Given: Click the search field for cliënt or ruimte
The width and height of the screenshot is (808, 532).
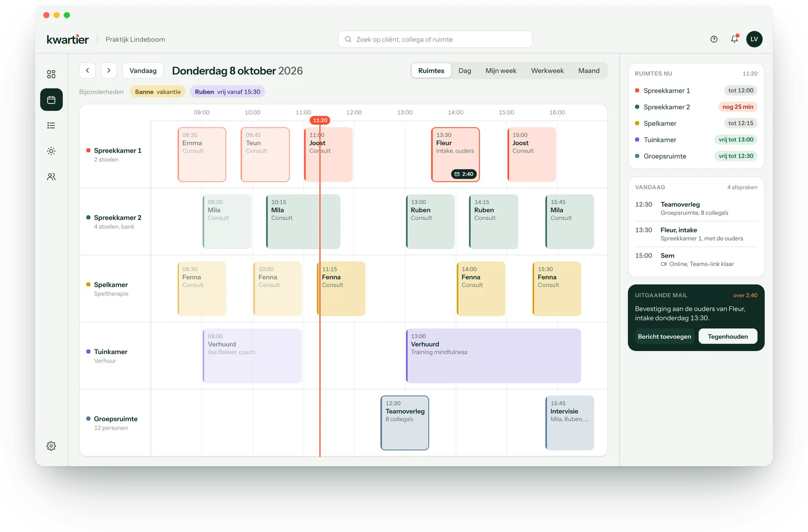Looking at the screenshot, I should [x=435, y=39].
